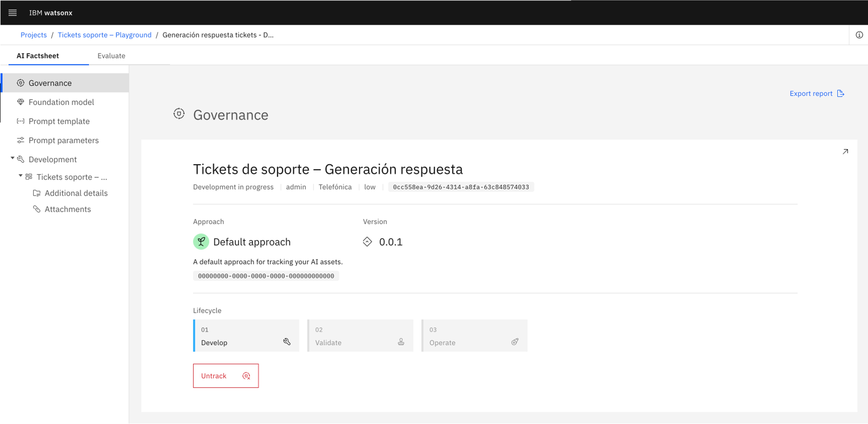Click the Foundation model gem icon

point(21,102)
